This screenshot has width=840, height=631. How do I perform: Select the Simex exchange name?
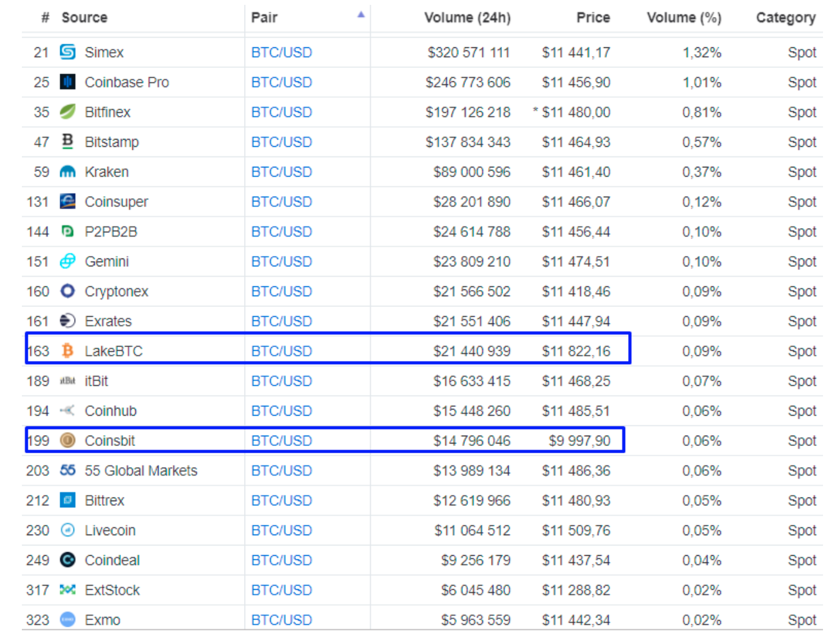pos(104,52)
